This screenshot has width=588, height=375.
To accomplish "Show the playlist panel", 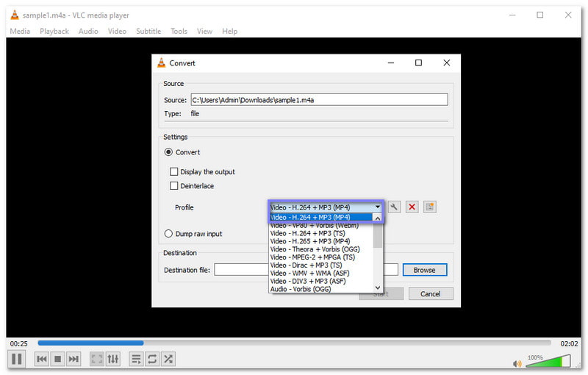I will click(x=136, y=360).
